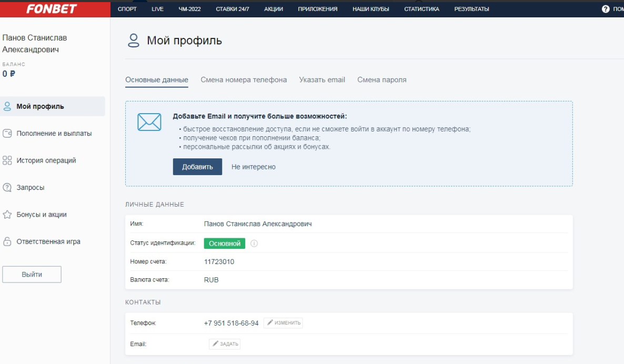Click the help question mark icon
Screen dimensions: 624x364
[606, 9]
